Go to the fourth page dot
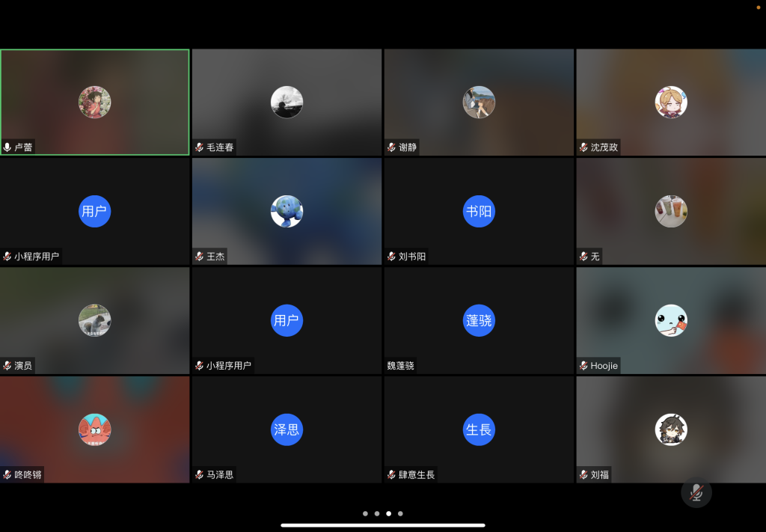 coord(400,514)
